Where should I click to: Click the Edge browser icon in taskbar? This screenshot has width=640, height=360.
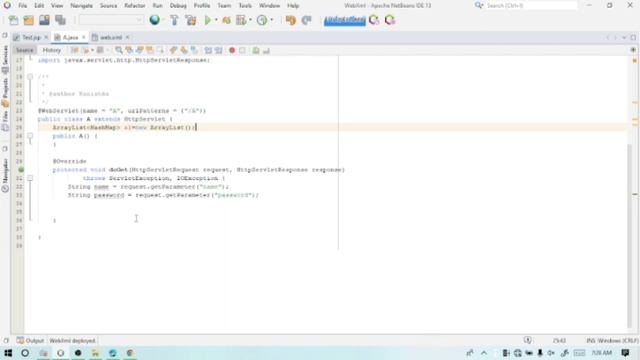coord(113,353)
